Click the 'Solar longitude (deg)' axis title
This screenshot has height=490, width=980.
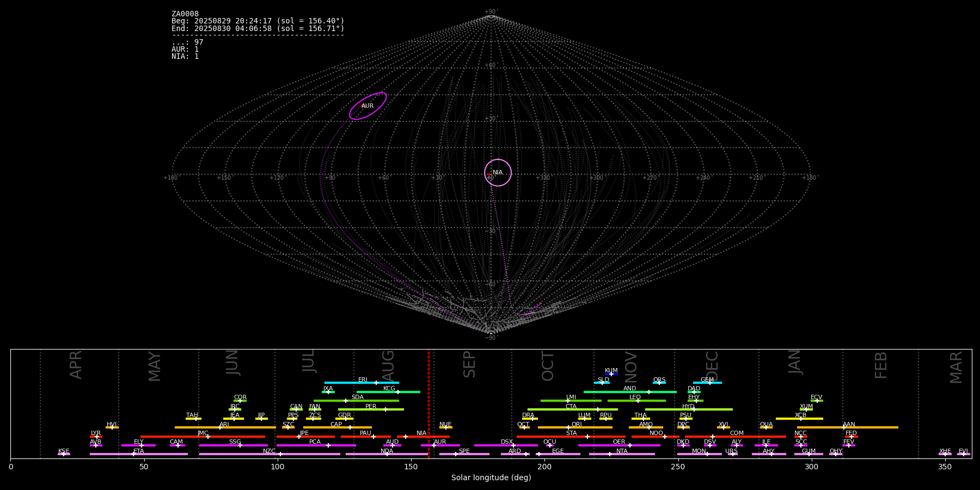[491, 477]
